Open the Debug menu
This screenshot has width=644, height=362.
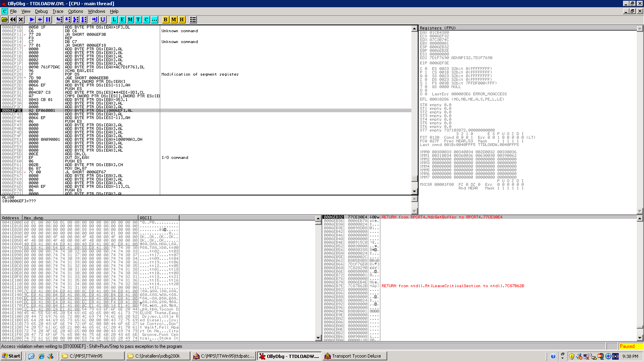41,11
